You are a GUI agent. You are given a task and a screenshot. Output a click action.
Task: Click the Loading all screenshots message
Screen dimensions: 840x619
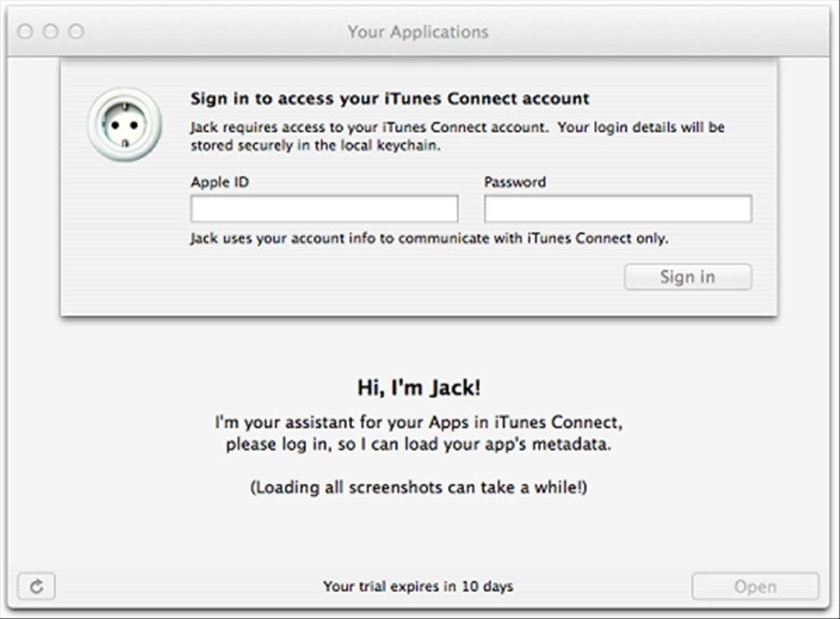pyautogui.click(x=419, y=487)
